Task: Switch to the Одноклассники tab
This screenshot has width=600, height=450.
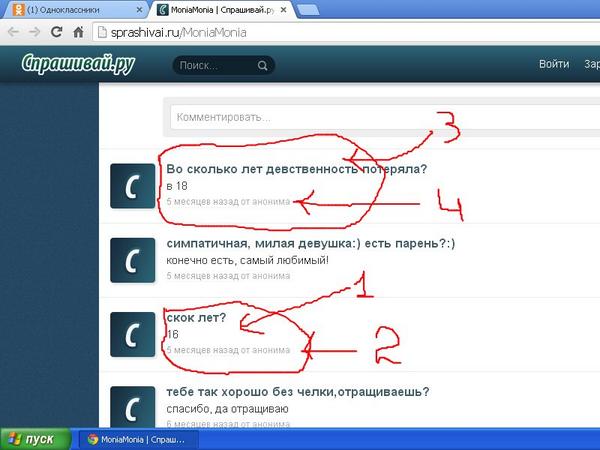Action: click(75, 10)
